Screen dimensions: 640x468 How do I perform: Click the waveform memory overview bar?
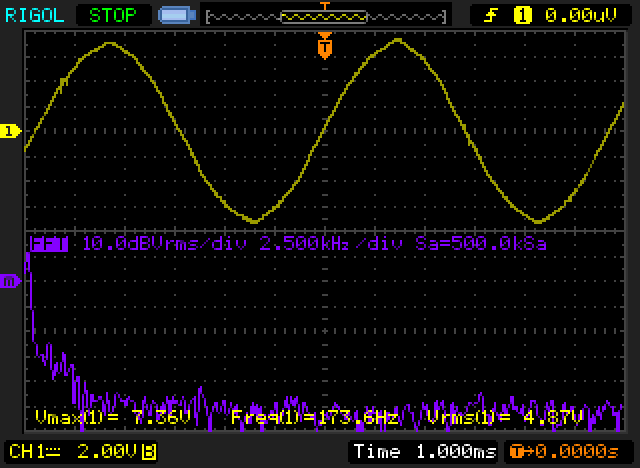pos(324,16)
